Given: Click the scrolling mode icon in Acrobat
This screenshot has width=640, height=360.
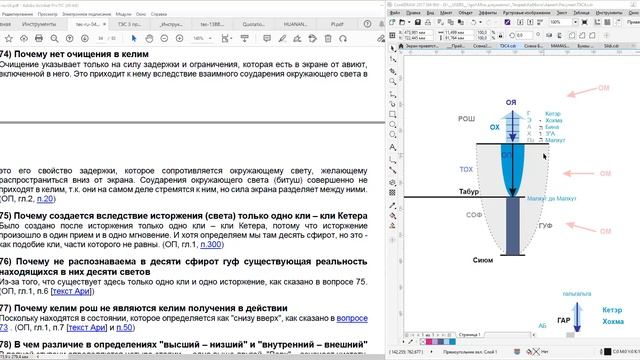Looking at the screenshot, I should 244,38.
